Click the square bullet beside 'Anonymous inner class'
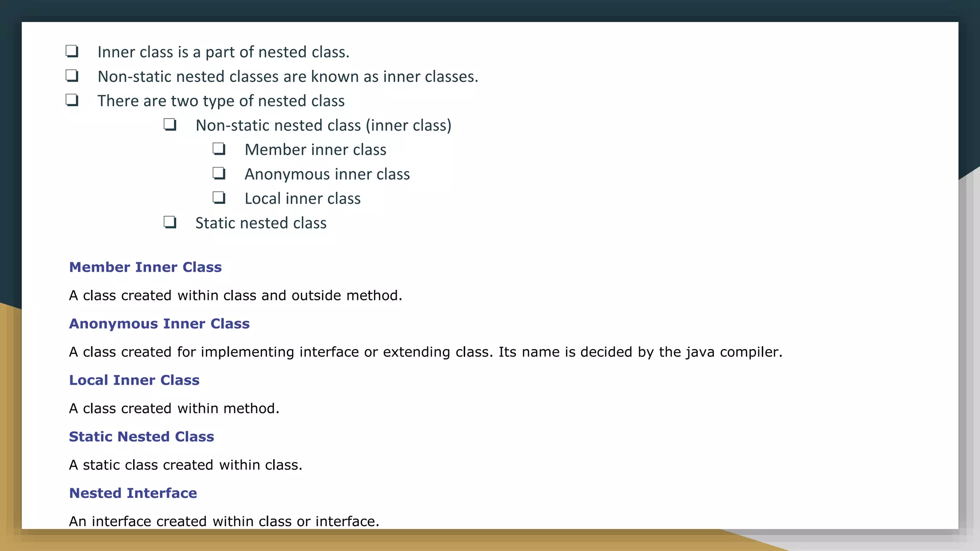 coord(219,173)
